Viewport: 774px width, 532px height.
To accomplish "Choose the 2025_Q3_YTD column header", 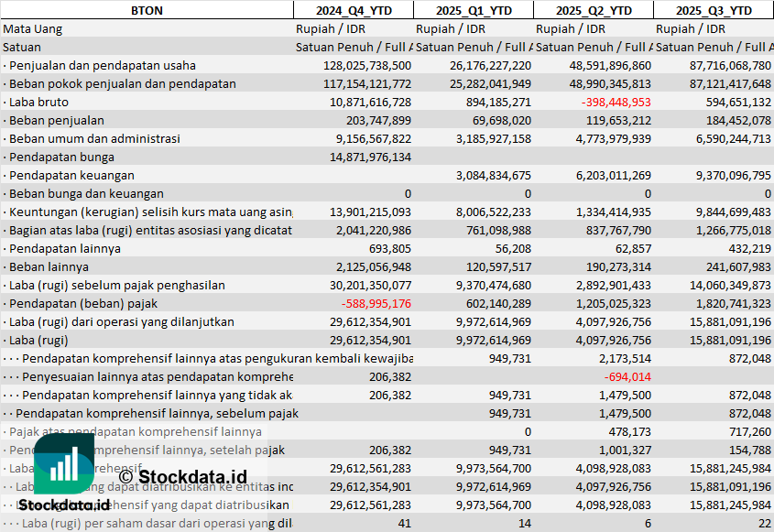I will (x=714, y=10).
